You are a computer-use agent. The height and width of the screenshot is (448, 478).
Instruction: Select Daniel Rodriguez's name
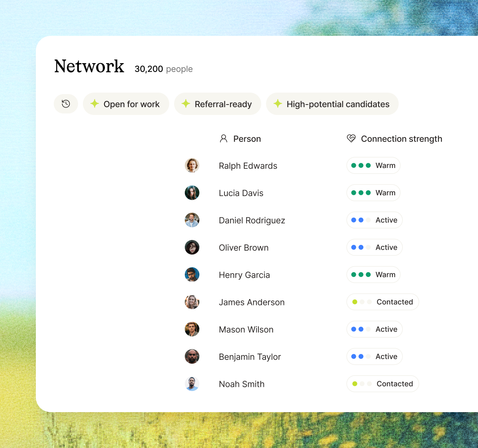[x=252, y=220]
